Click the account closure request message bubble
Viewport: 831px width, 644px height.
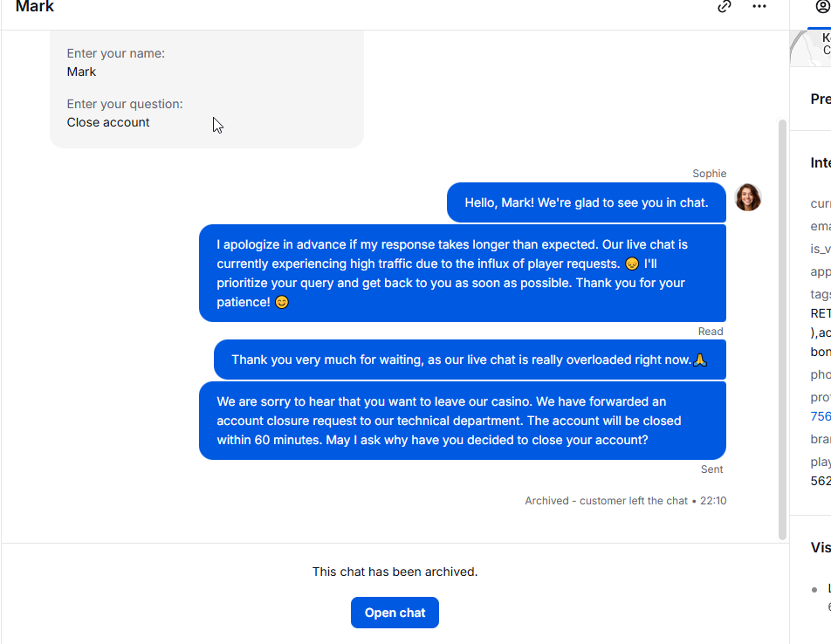(462, 421)
